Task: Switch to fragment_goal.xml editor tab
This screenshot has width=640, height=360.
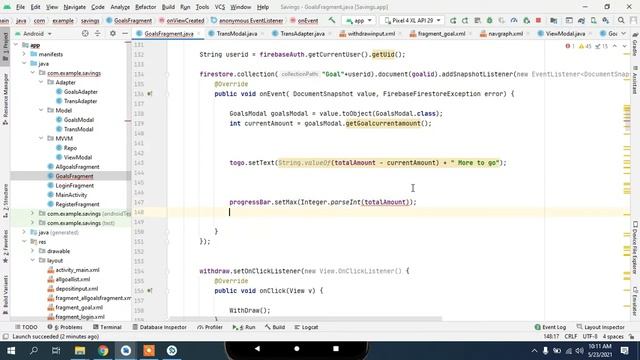Action: (441, 33)
